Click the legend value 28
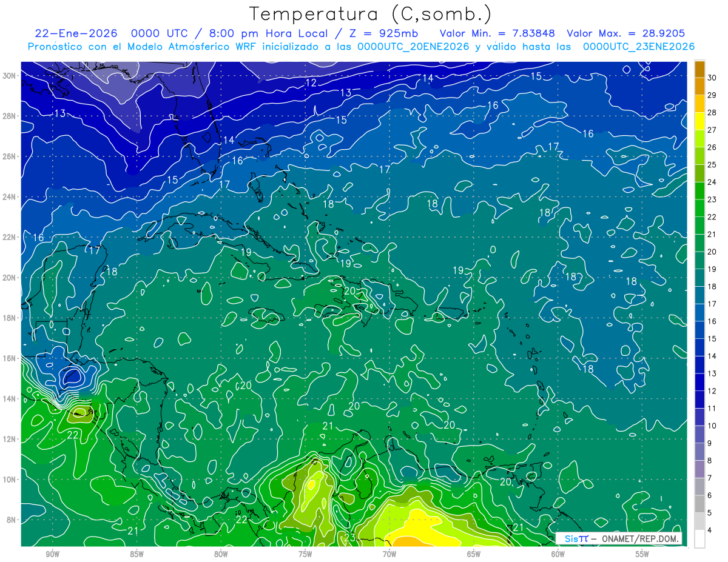Image resolution: width=728 pixels, height=562 pixels. [x=712, y=112]
